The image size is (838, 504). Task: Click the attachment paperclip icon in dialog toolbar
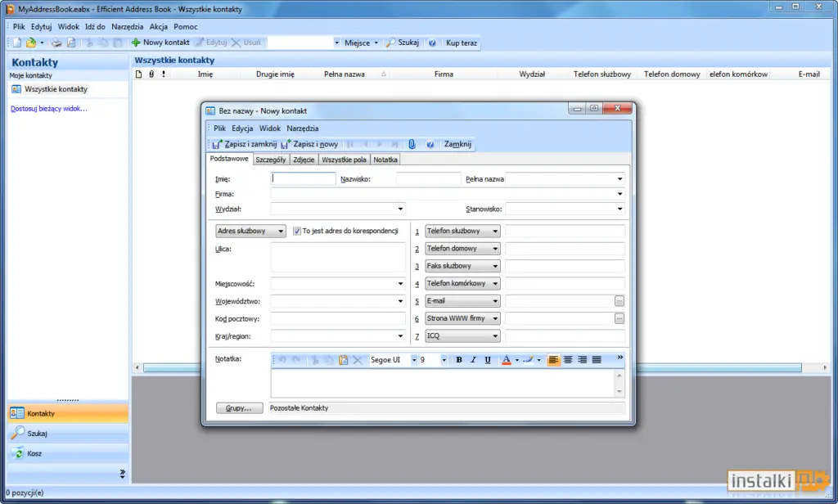click(x=412, y=144)
